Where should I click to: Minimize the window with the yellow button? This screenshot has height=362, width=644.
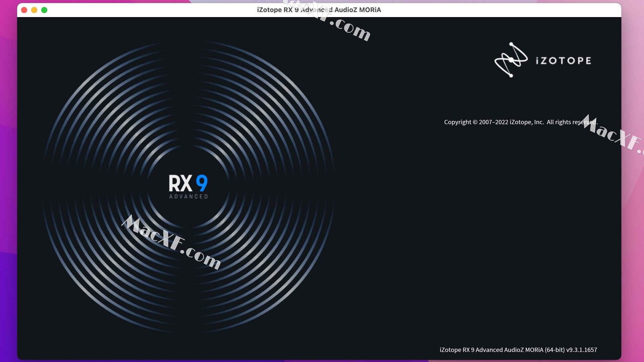click(x=34, y=10)
